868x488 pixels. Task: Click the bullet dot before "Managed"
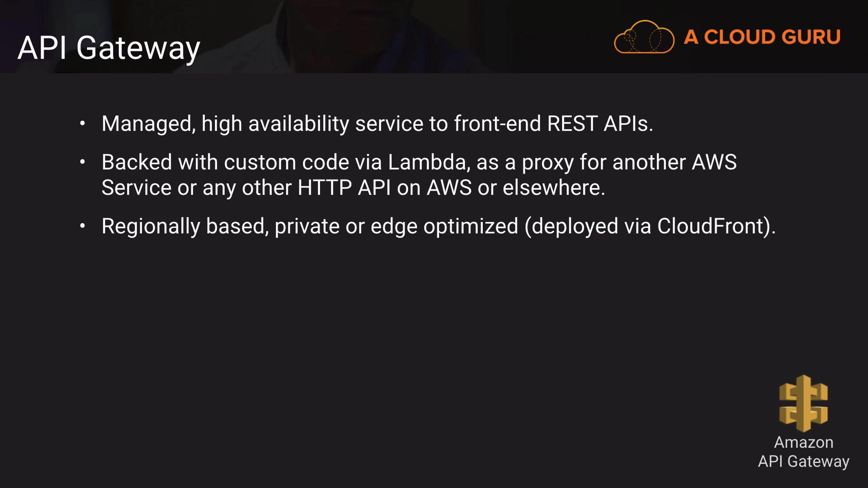pyautogui.click(x=82, y=123)
